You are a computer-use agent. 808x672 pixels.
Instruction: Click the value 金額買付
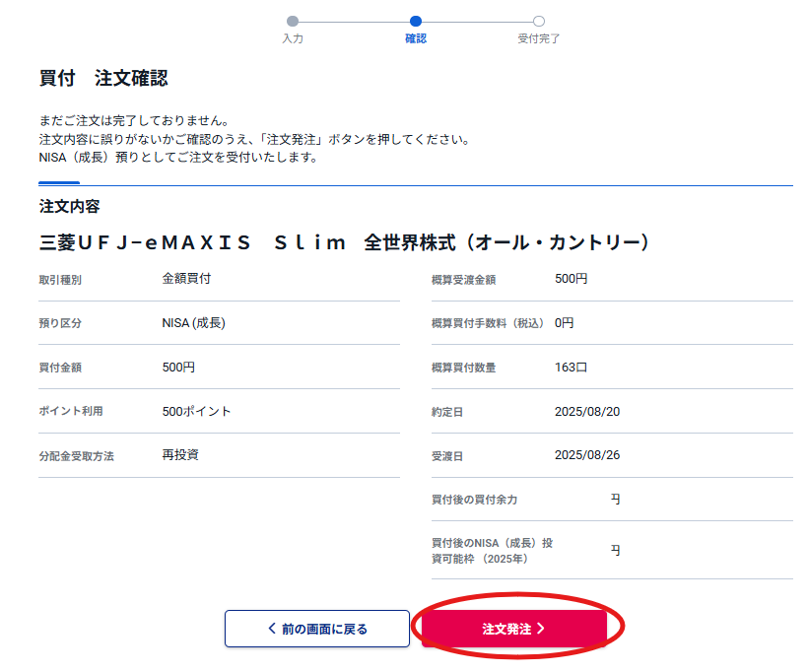(186, 279)
